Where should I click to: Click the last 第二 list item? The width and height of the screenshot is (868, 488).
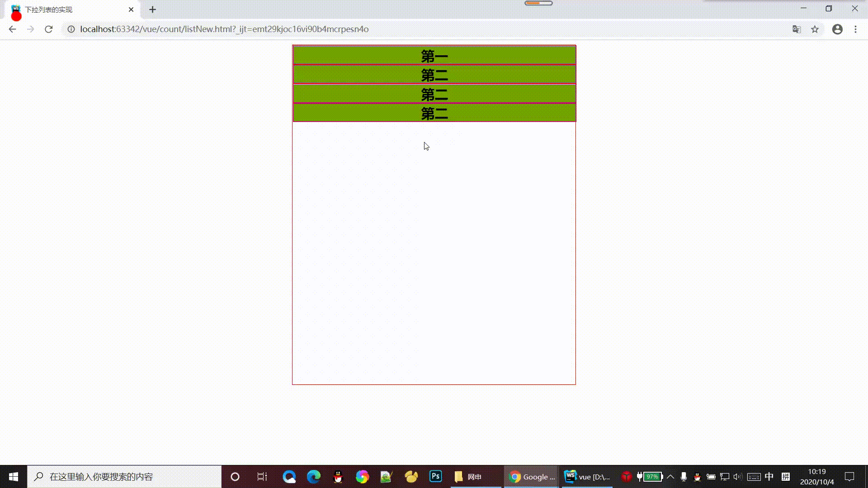(x=434, y=113)
